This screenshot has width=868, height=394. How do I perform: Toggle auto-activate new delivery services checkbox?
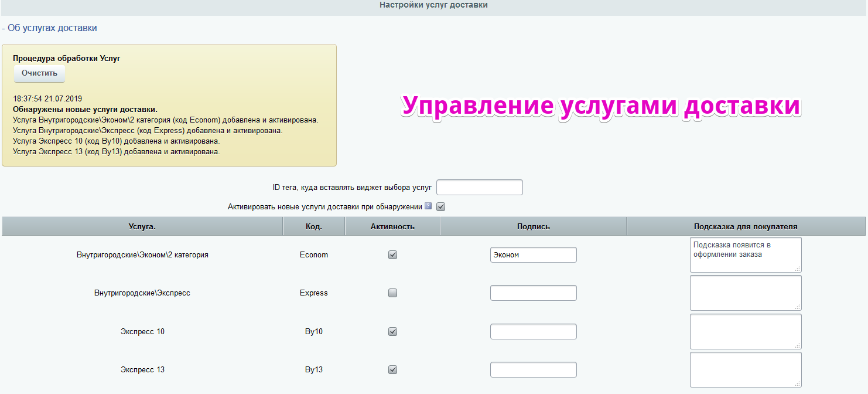click(x=441, y=206)
